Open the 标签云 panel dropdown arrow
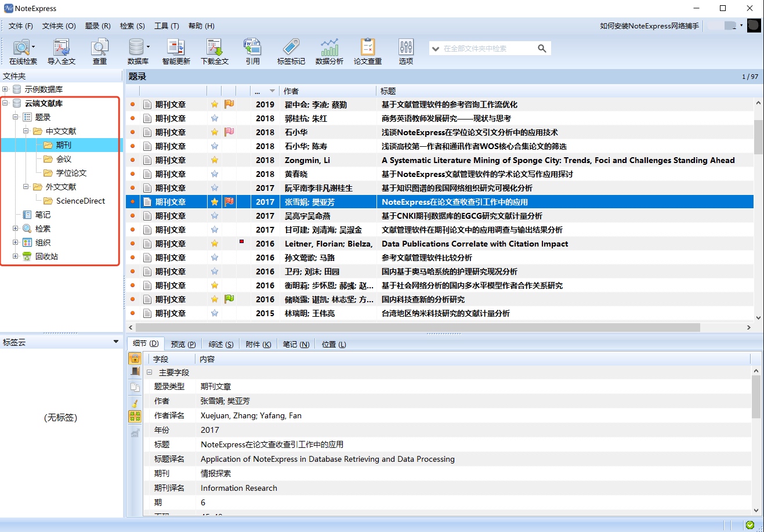The width and height of the screenshot is (764, 532). click(116, 342)
